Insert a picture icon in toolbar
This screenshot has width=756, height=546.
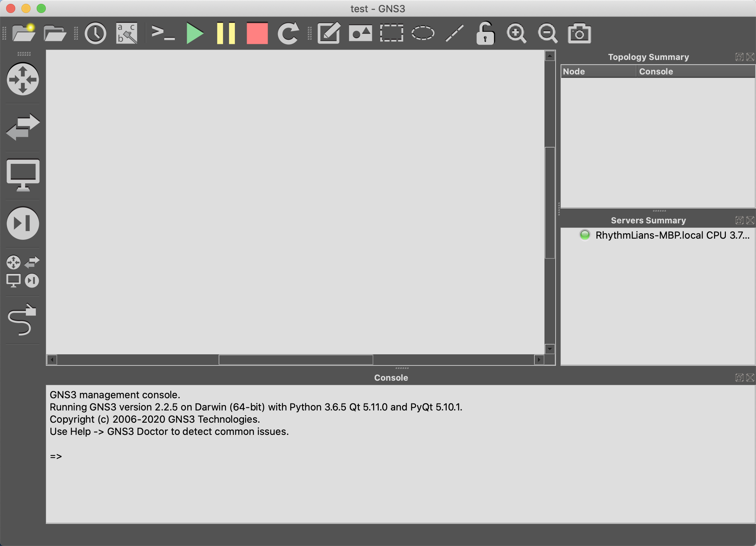360,33
